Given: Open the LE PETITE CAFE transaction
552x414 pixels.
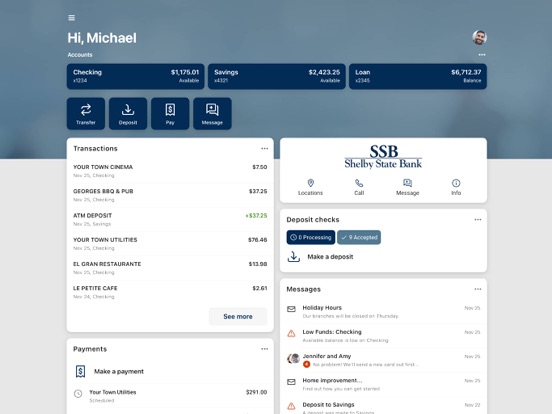Looking at the screenshot, I should tap(170, 292).
